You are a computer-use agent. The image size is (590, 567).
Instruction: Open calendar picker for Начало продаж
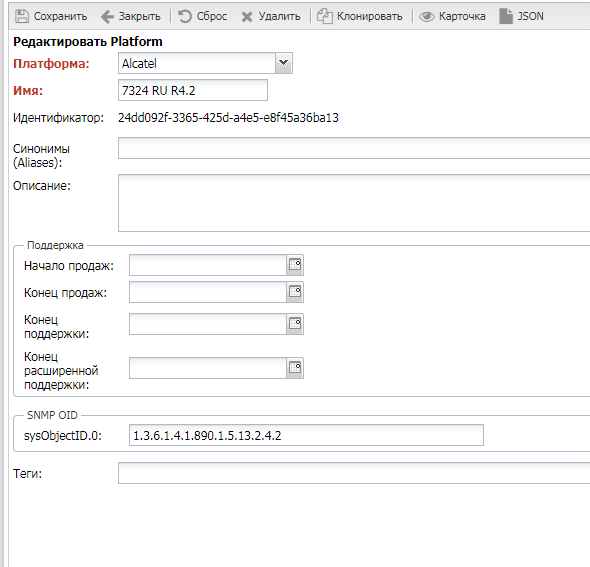295,265
